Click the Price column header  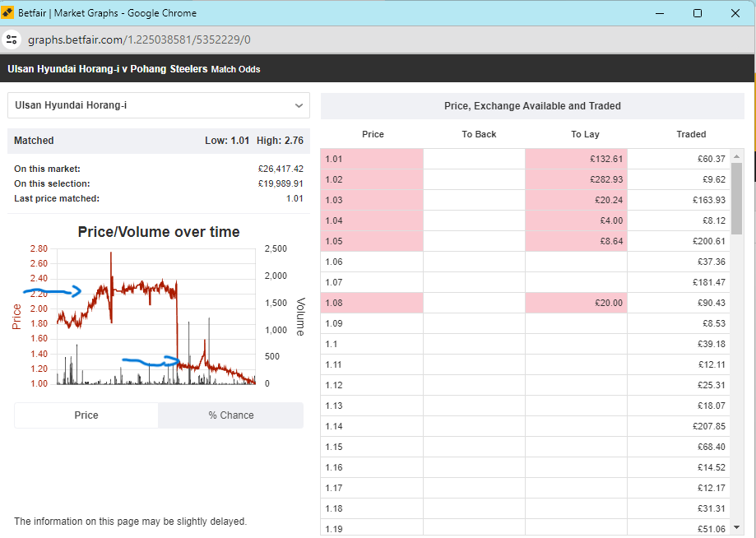click(373, 134)
